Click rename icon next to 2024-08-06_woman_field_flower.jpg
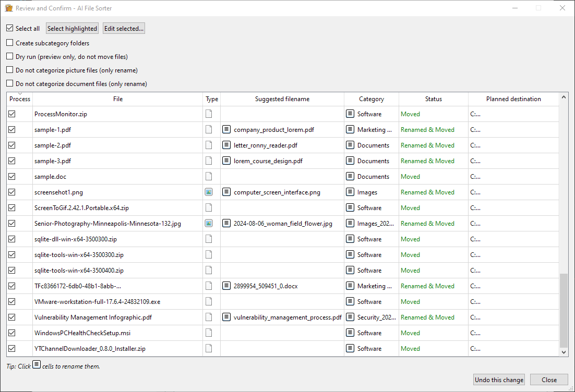This screenshot has height=392, width=575. coord(226,224)
